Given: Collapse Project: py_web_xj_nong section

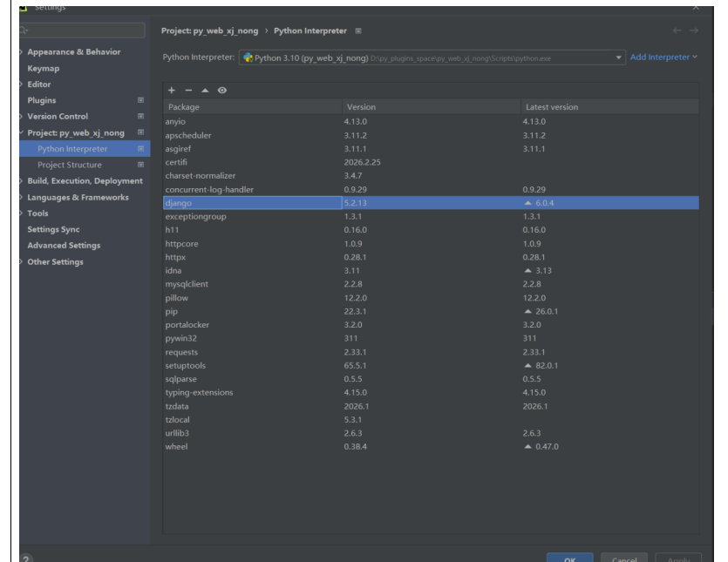Looking at the screenshot, I should tap(21, 132).
